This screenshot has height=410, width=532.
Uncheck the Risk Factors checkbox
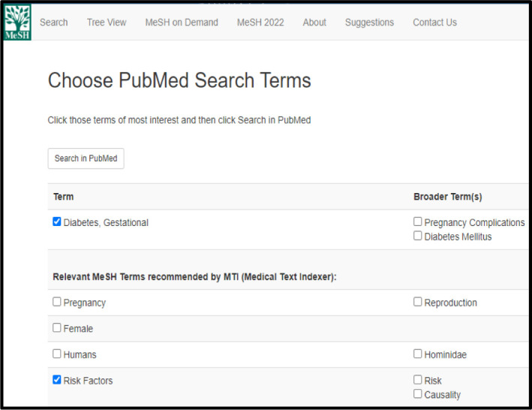(x=57, y=379)
